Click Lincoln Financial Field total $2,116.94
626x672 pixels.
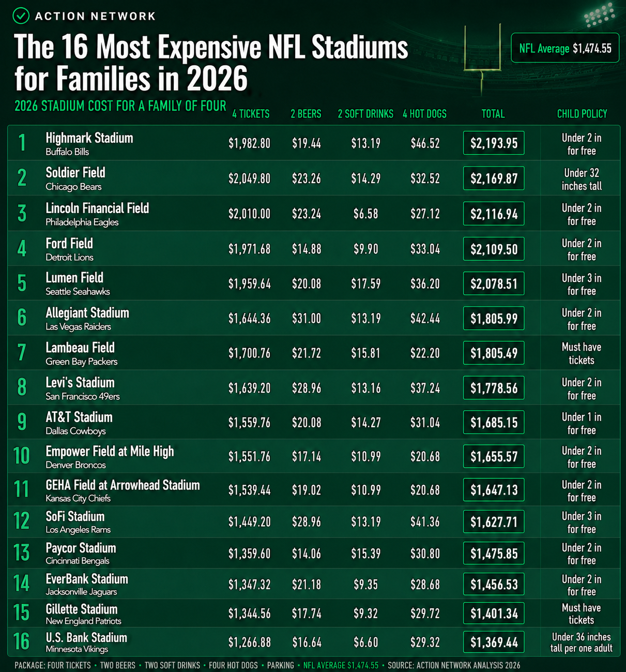click(494, 214)
